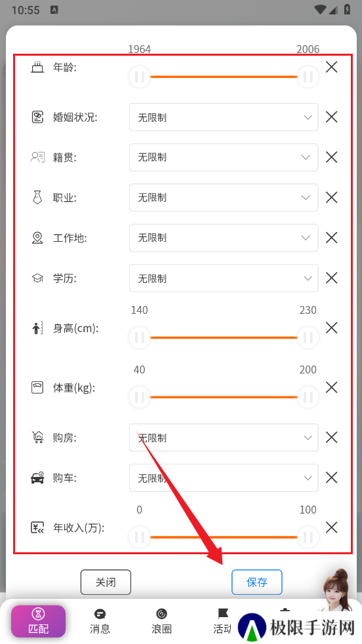Expand the 婚姻状况 dropdown
The width and height of the screenshot is (362, 644).
[224, 117]
